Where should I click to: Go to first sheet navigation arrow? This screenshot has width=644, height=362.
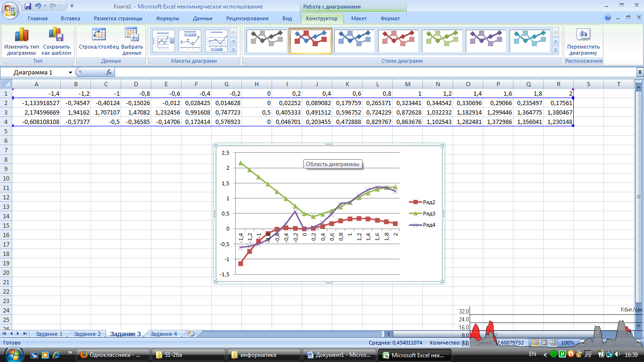click(x=5, y=334)
